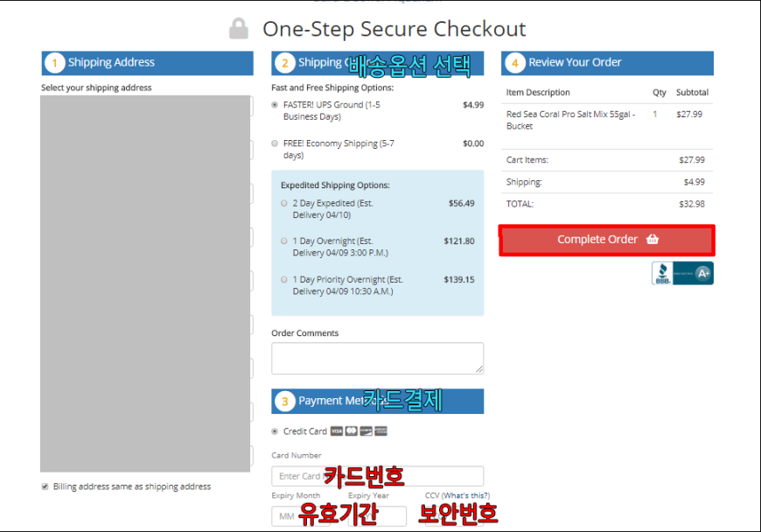Click the step 1 circle in Shipping Address header
Viewport: 761px width, 532px height.
point(55,63)
